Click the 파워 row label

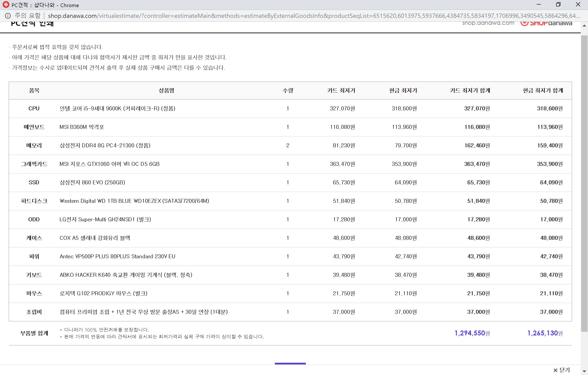[34, 257]
